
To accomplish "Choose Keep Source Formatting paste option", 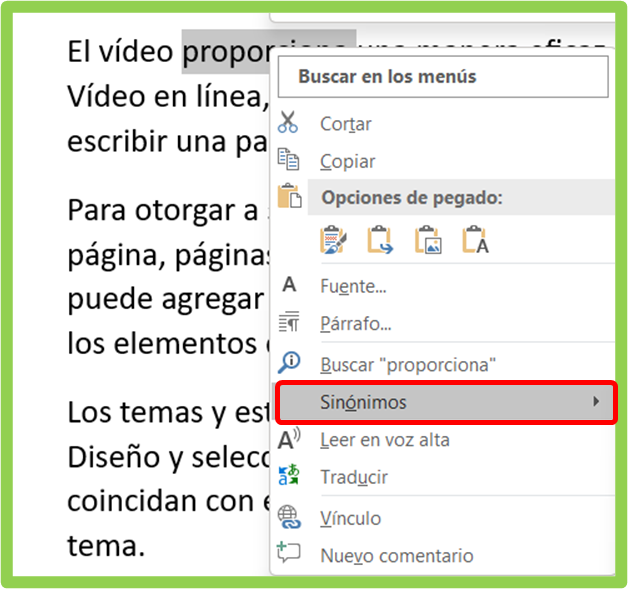I will point(333,240).
